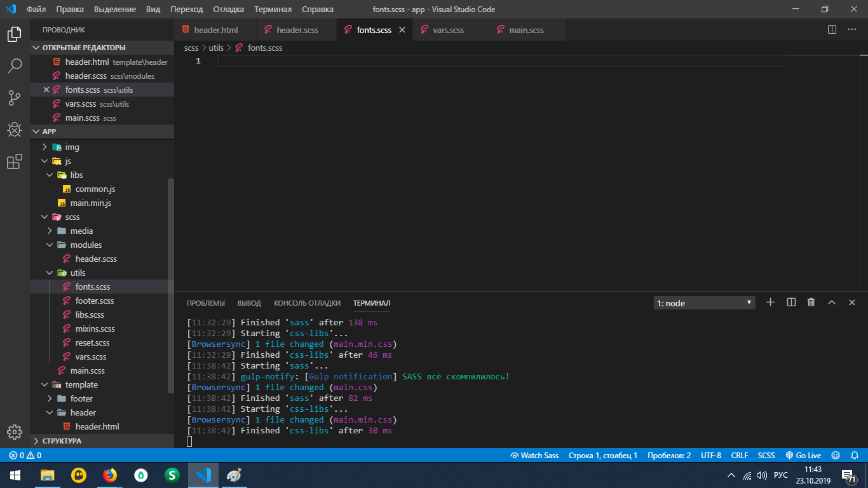The image size is (868, 488).
Task: Collapse the scss folder
Action: click(44, 217)
